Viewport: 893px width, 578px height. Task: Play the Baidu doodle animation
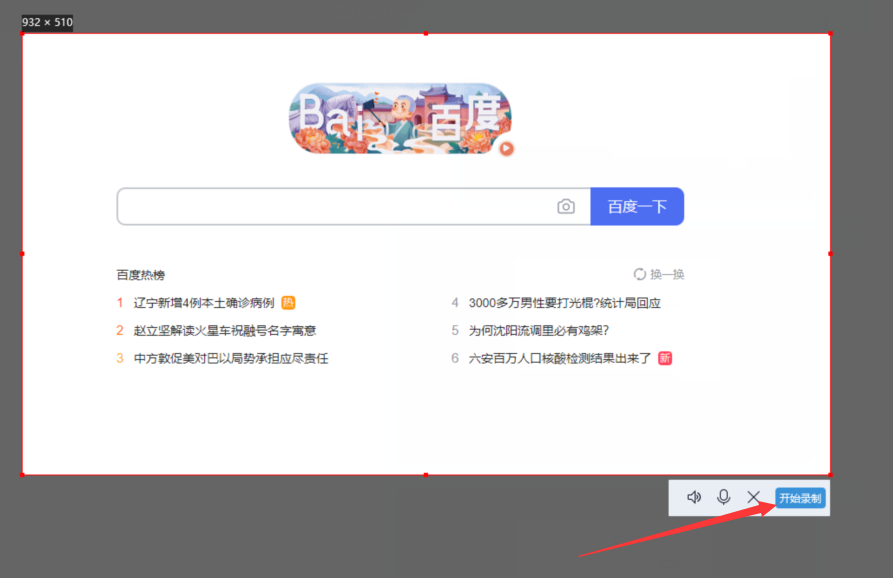coord(507,149)
